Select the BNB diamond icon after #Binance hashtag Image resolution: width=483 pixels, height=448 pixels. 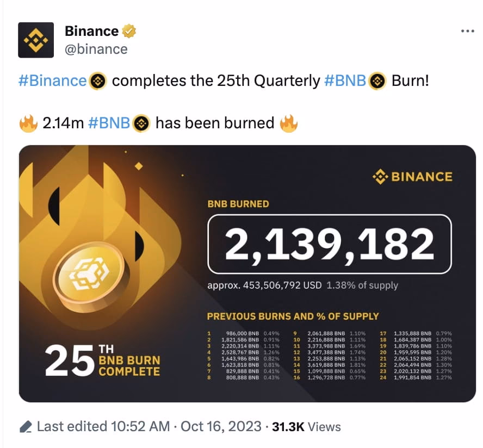(x=98, y=80)
